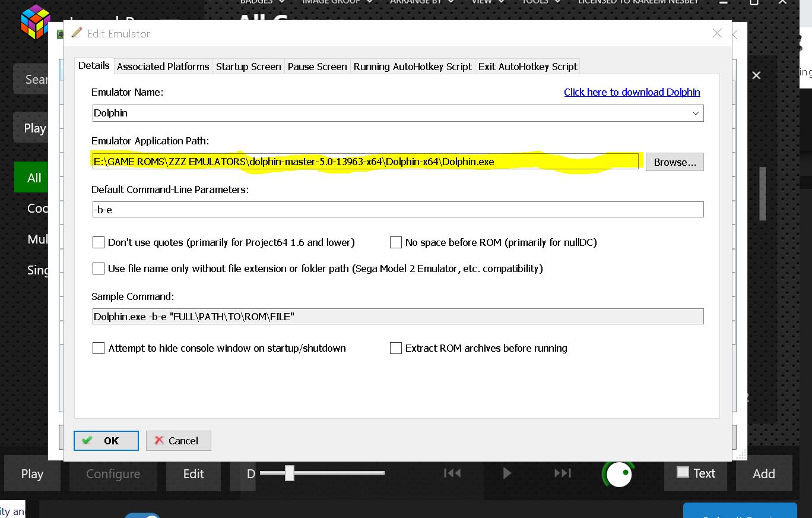
Task: Skip to previous track in LaunchBox player
Action: 452,473
